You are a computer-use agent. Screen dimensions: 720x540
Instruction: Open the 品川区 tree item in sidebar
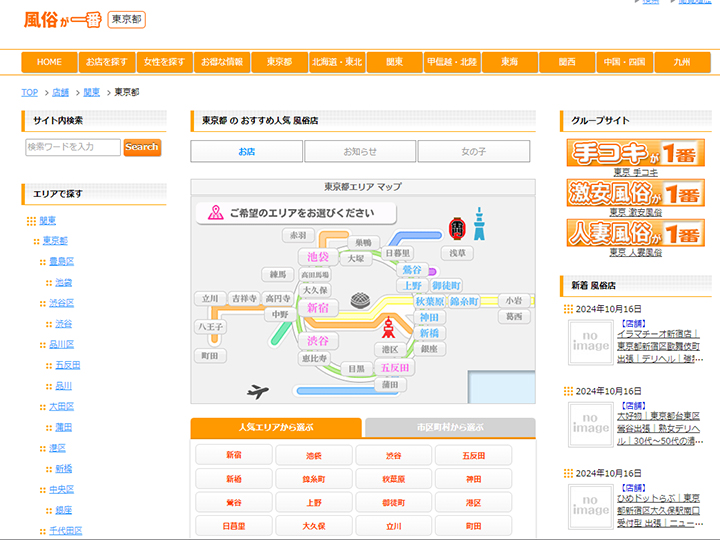click(62, 344)
